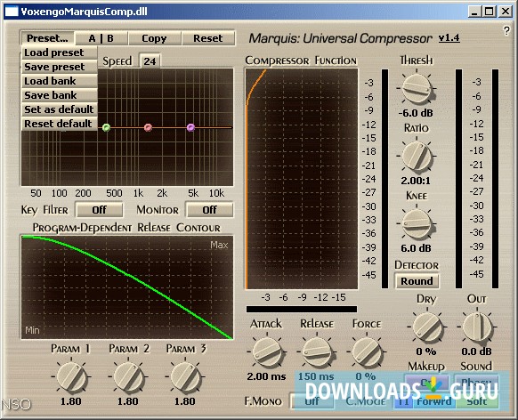The height and width of the screenshot is (420, 518).
Task: Click the green release contour curve display
Action: 127,287
